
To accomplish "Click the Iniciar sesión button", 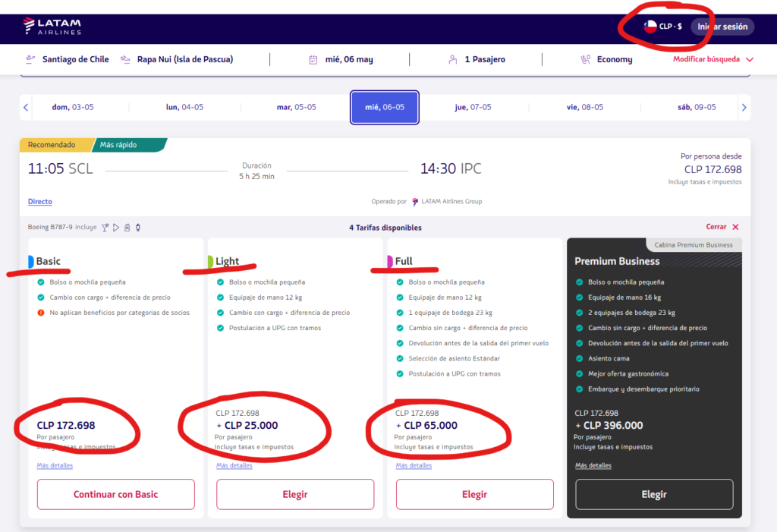I will [x=722, y=27].
